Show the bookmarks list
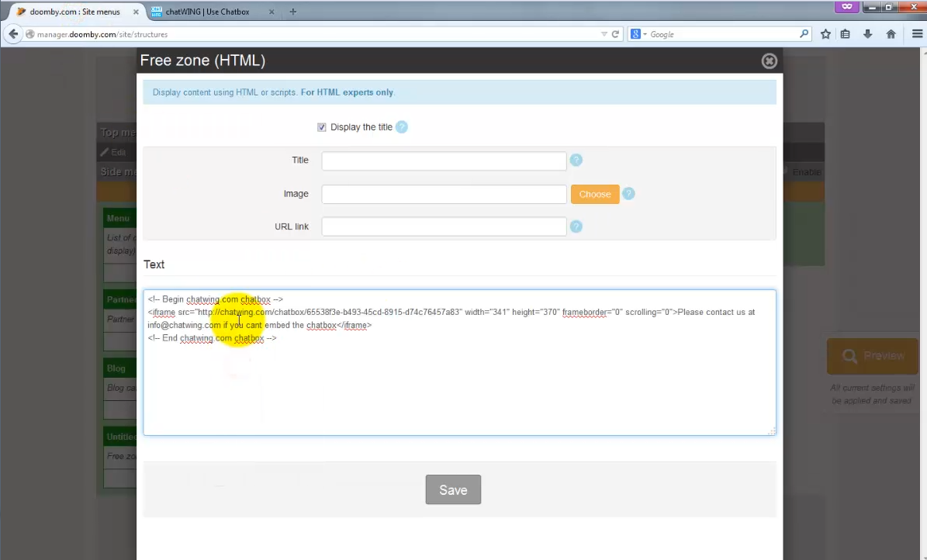Viewport: 927px width, 560px height. (846, 34)
